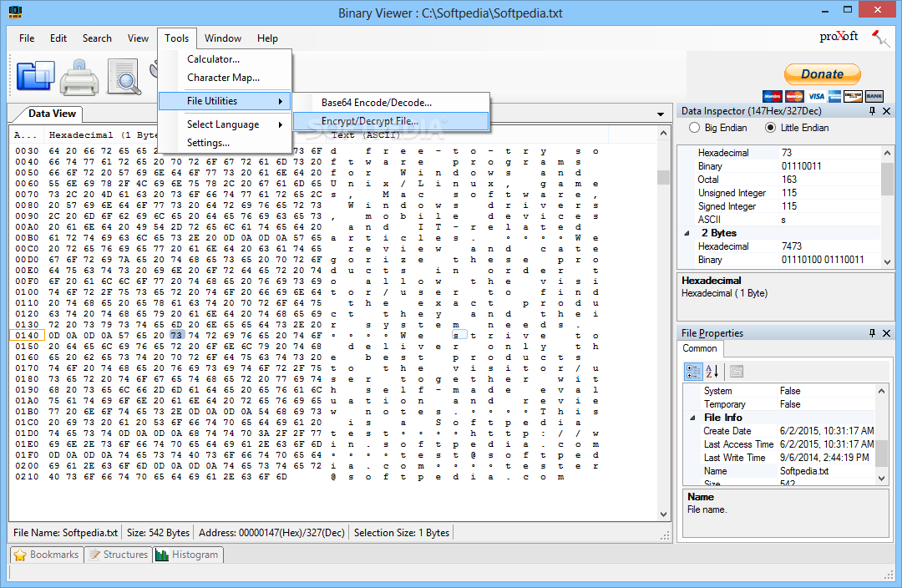Click the Create Date property row
The height and width of the screenshot is (588, 902).
click(779, 431)
